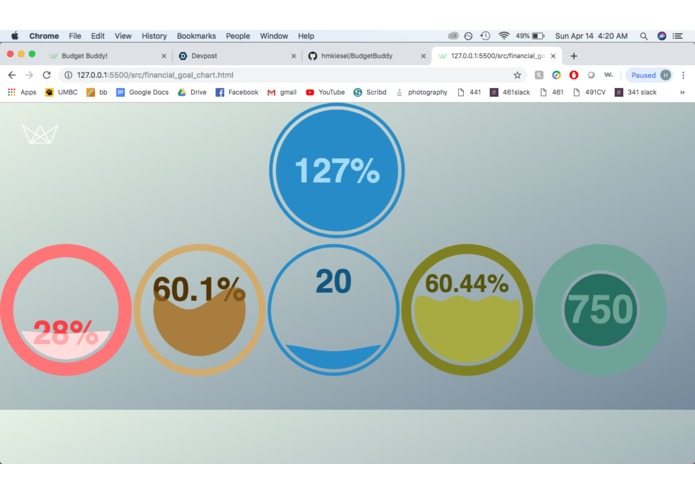Open the gmail bookmark
695x494 pixels.
point(282,92)
